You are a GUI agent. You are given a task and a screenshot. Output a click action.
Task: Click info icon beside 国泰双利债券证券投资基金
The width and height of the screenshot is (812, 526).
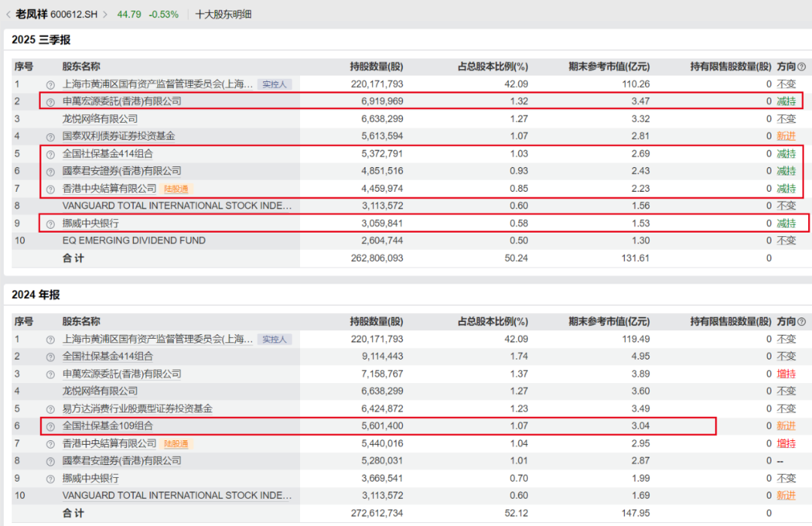(51, 136)
